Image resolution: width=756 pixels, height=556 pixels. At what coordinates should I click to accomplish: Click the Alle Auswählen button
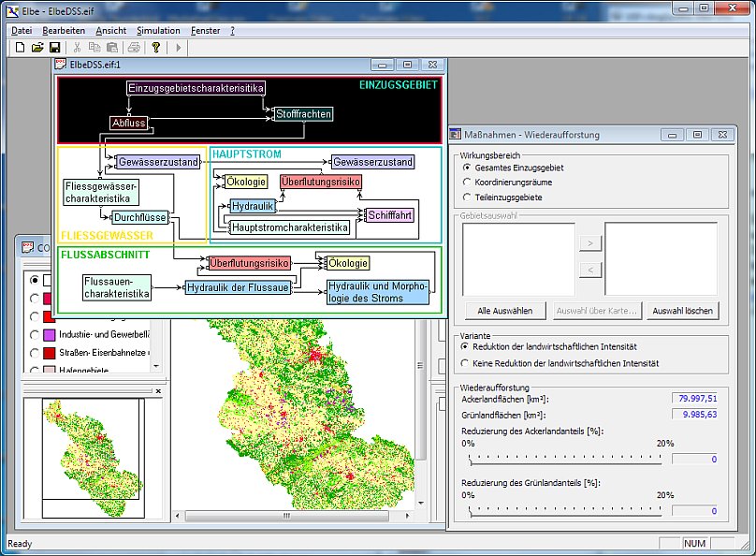pos(504,311)
